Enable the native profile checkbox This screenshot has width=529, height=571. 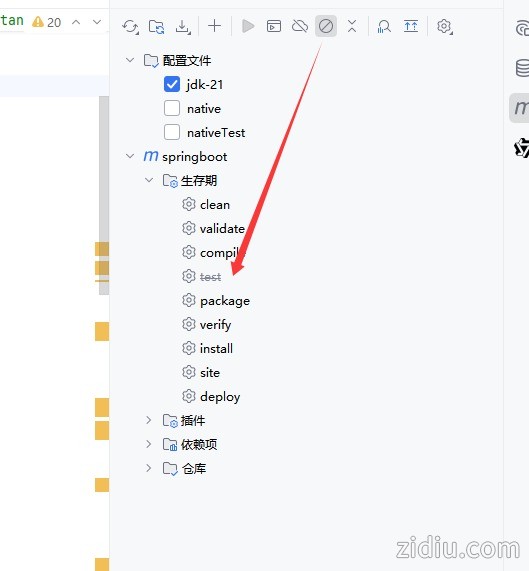pyautogui.click(x=172, y=108)
